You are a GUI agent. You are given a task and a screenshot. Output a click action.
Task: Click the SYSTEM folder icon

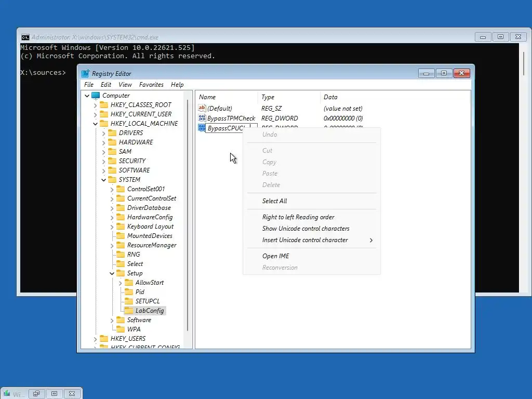(112, 179)
